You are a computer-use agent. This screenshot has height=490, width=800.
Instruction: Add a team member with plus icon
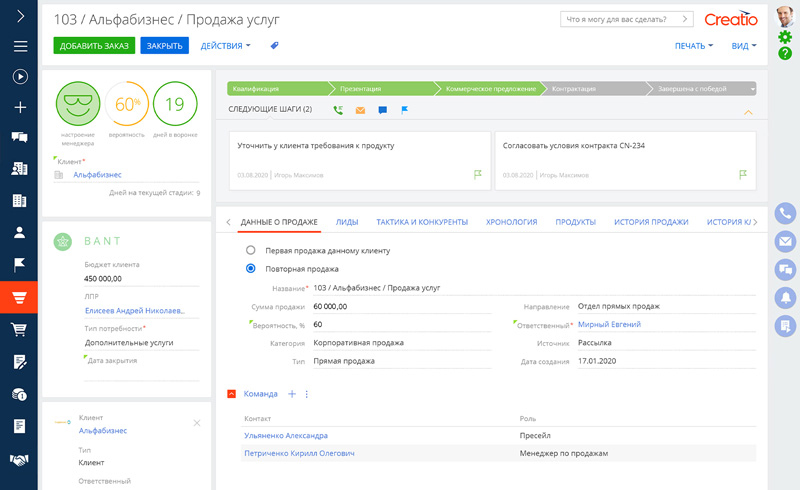click(292, 394)
